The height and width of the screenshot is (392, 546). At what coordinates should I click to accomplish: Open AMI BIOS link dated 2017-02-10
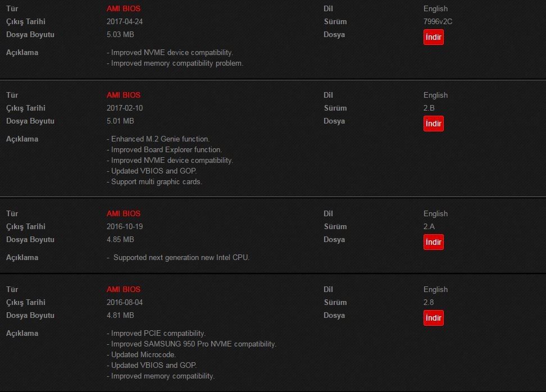click(x=124, y=95)
